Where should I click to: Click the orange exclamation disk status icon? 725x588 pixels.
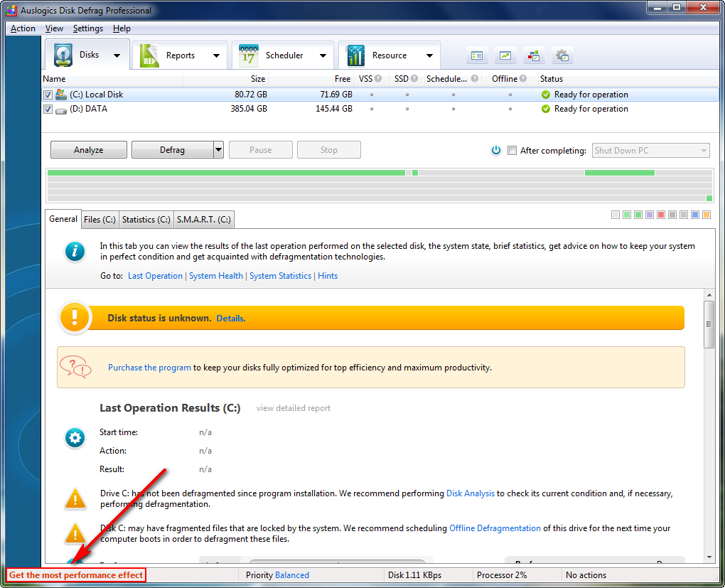click(x=75, y=318)
